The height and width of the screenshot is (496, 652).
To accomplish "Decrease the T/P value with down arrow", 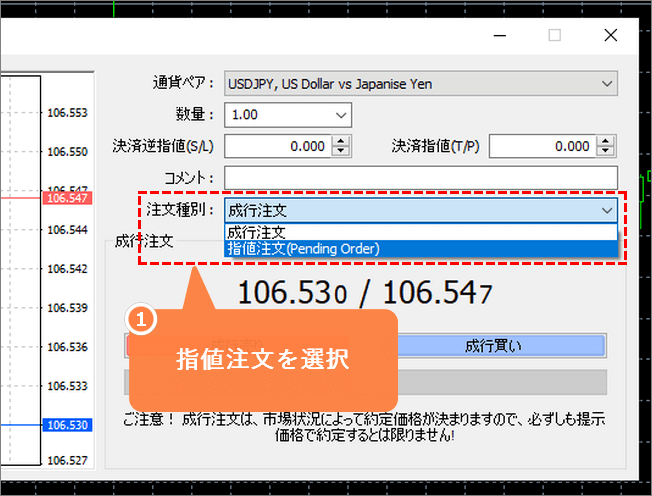I will [605, 152].
